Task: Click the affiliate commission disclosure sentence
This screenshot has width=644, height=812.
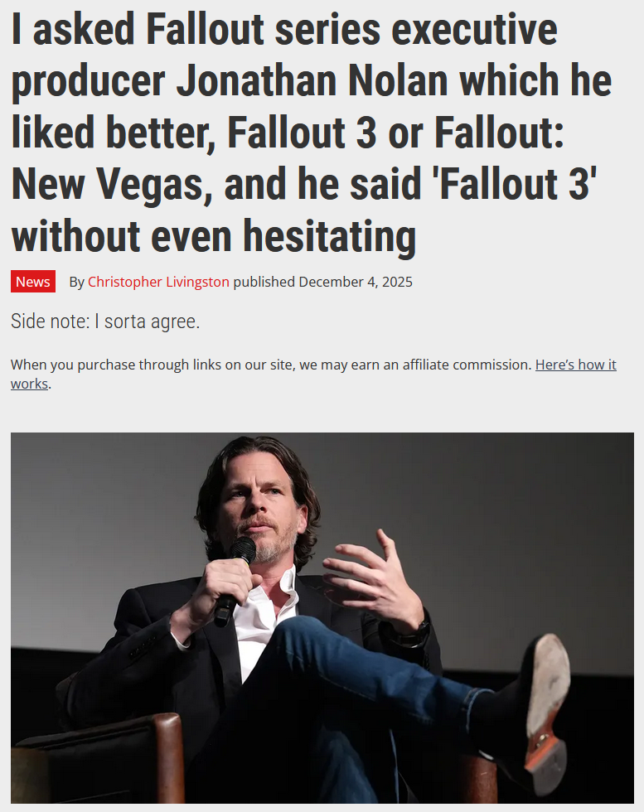Action: (271, 365)
